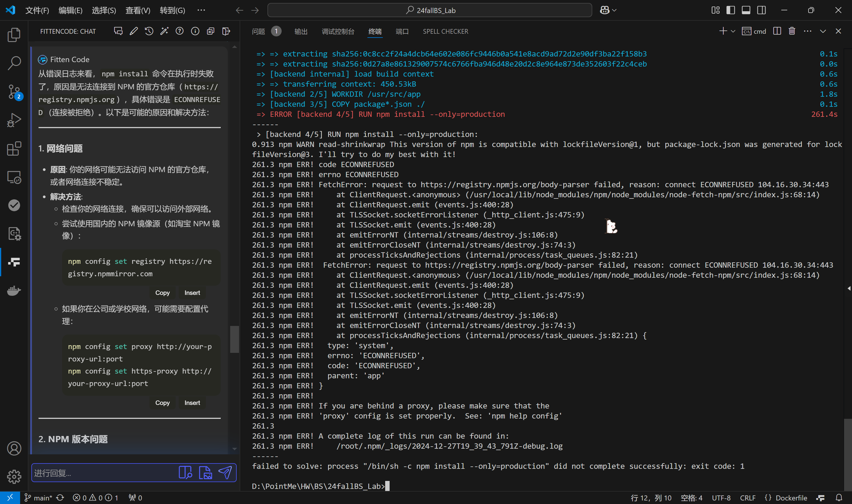Open the 文件(F) menu
The height and width of the screenshot is (504, 852).
coord(37,10)
